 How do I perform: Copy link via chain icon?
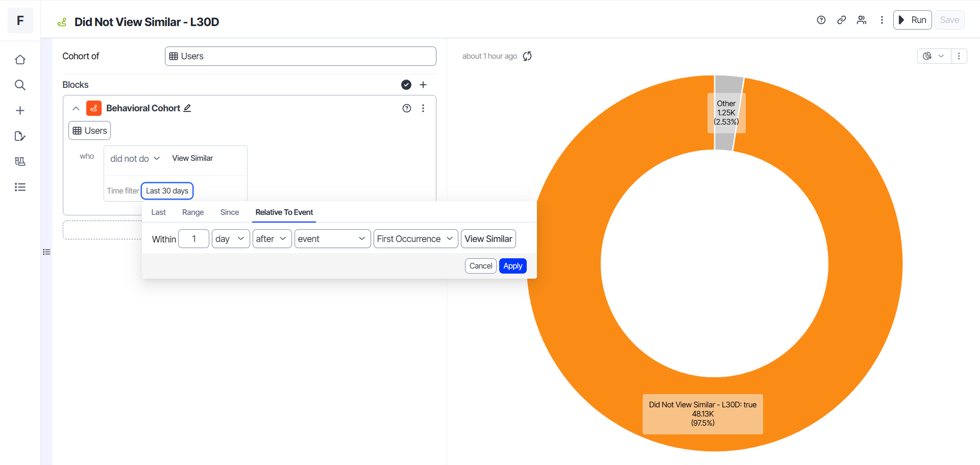[x=842, y=20]
